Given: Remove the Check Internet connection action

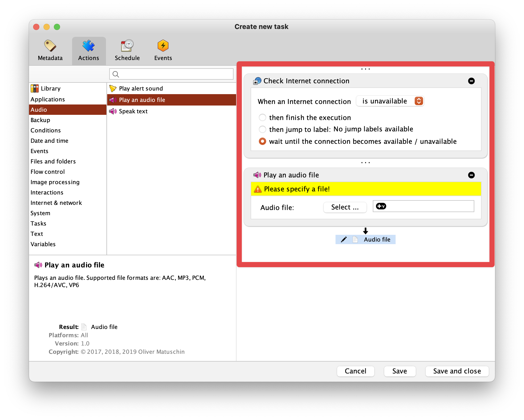Looking at the screenshot, I should point(471,81).
